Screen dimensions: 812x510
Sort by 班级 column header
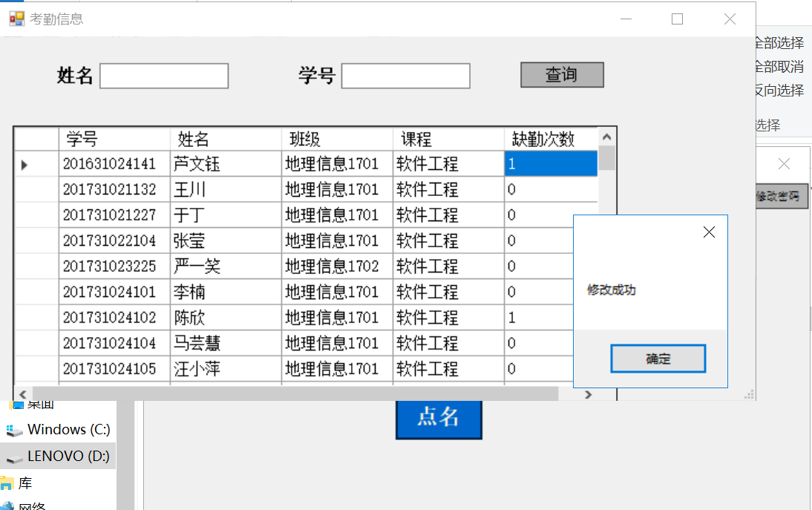tap(337, 139)
